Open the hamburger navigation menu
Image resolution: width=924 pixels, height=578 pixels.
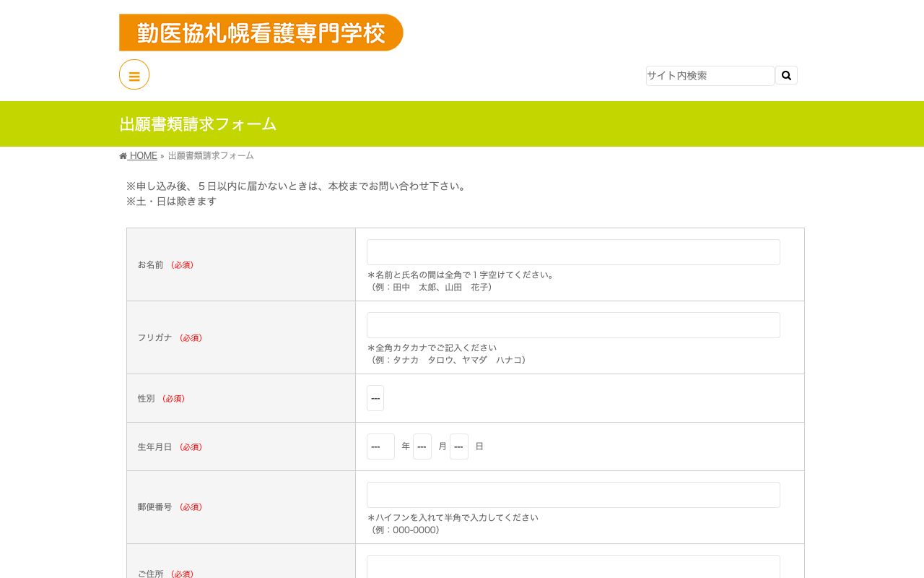[x=134, y=74]
